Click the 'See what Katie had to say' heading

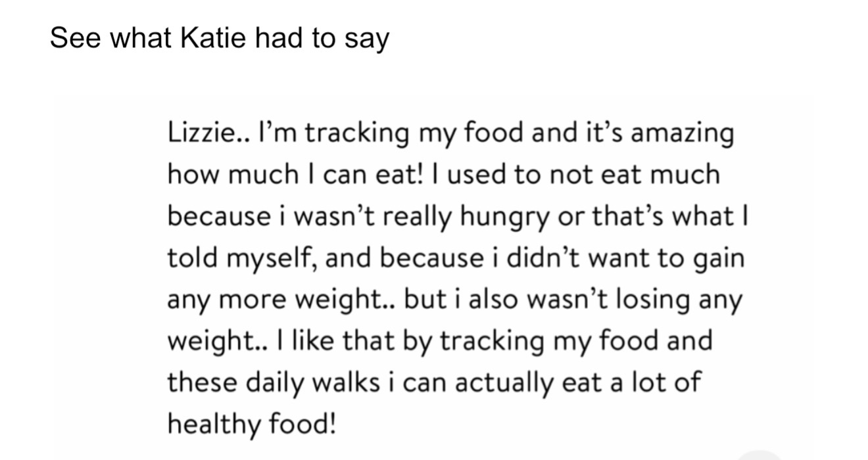coord(220,38)
